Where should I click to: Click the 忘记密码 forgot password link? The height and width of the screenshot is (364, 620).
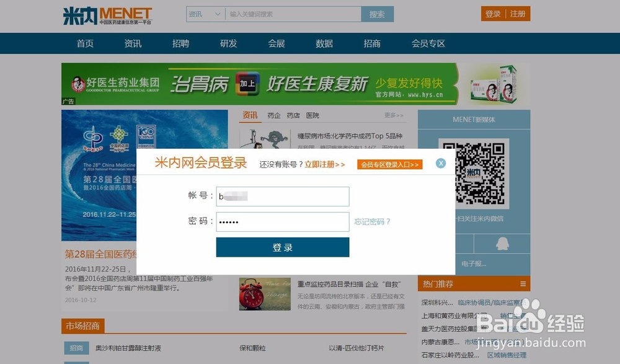pyautogui.click(x=373, y=221)
